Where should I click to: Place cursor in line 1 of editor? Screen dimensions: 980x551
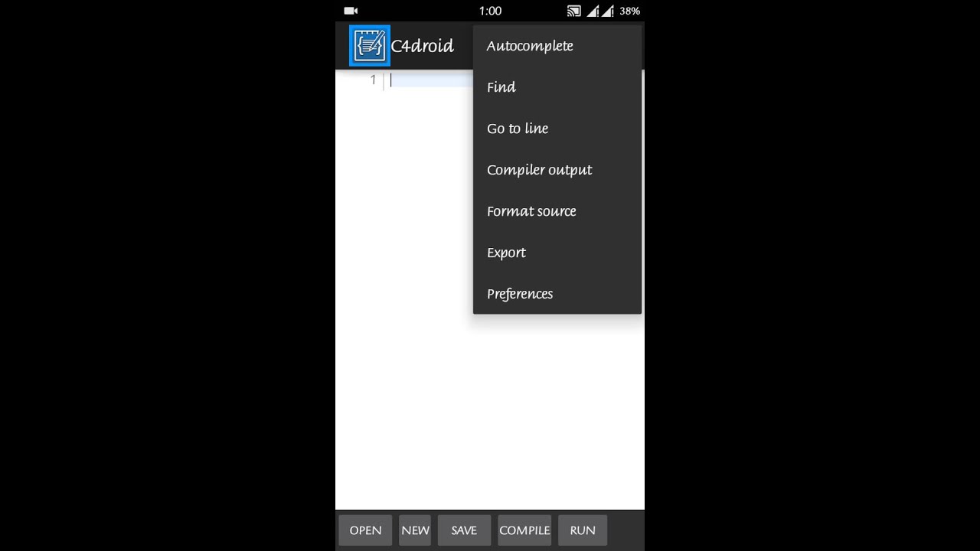click(x=431, y=80)
